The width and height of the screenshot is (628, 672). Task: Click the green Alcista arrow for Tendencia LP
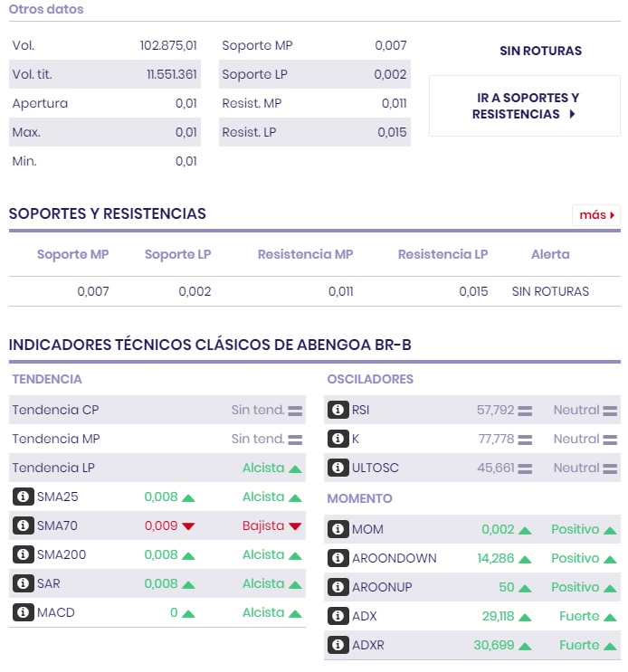[x=295, y=468]
